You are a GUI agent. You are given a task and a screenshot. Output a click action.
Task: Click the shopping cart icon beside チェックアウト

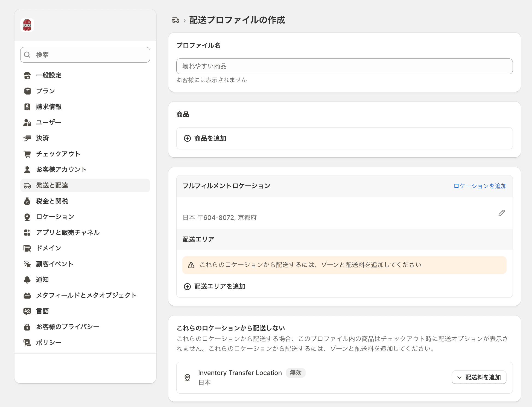(x=27, y=154)
